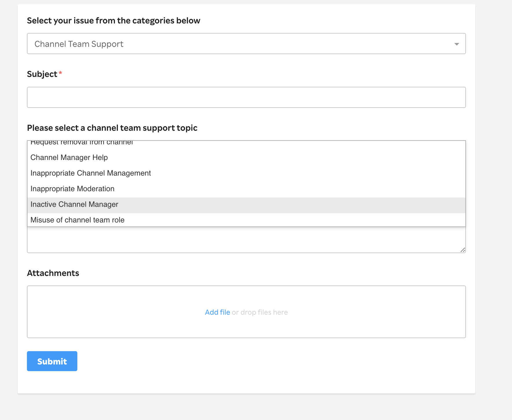Image resolution: width=512 pixels, height=420 pixels.
Task: Focus the Subject text input field
Action: (246, 97)
